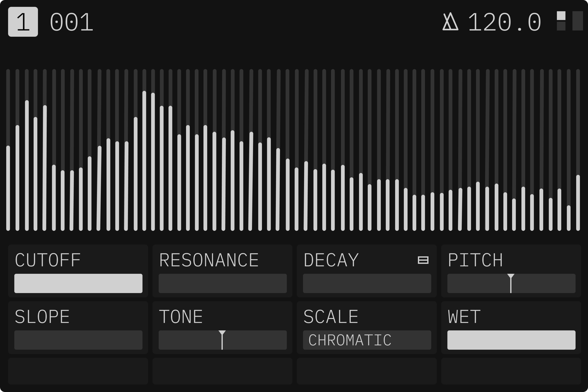Click the SCALE parameter label
Image resolution: width=588 pixels, height=392 pixels.
pyautogui.click(x=331, y=317)
